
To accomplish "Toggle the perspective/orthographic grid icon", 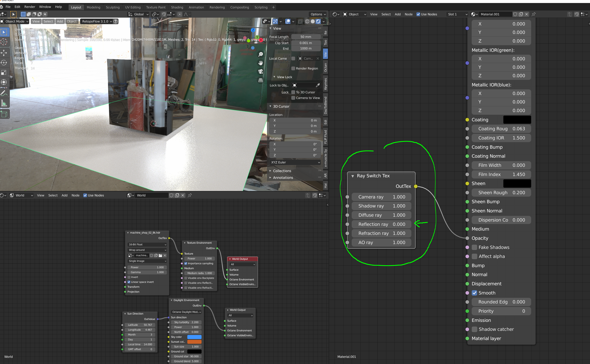I will point(261,80).
